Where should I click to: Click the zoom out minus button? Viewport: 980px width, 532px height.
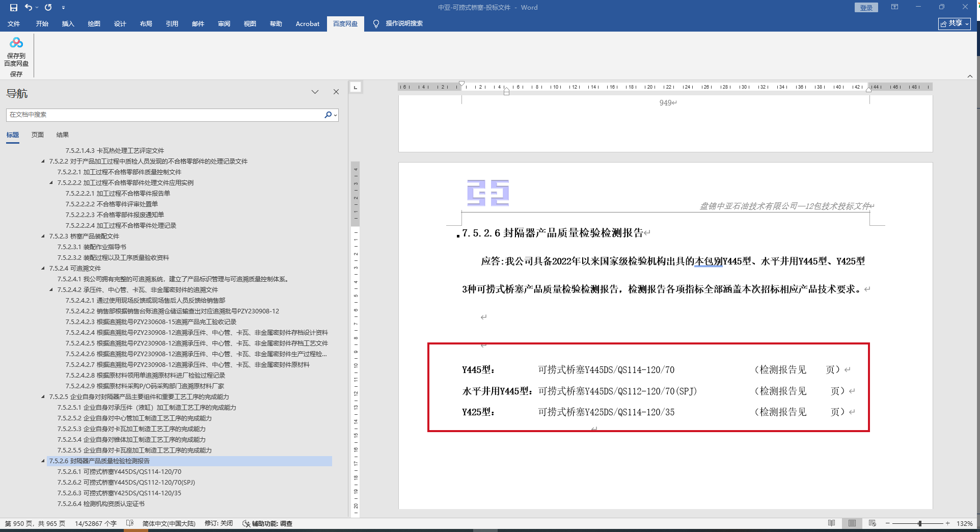[887, 523]
